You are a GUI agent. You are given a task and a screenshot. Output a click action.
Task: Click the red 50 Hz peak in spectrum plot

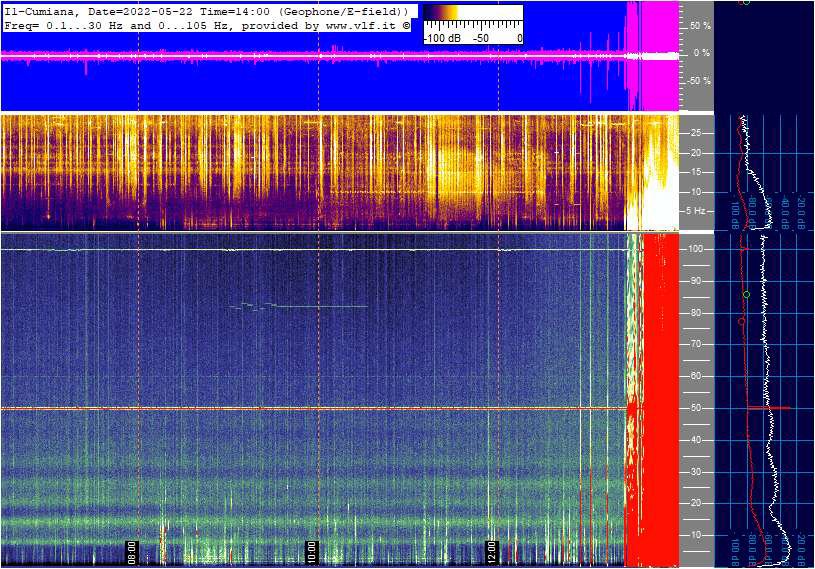click(x=775, y=408)
